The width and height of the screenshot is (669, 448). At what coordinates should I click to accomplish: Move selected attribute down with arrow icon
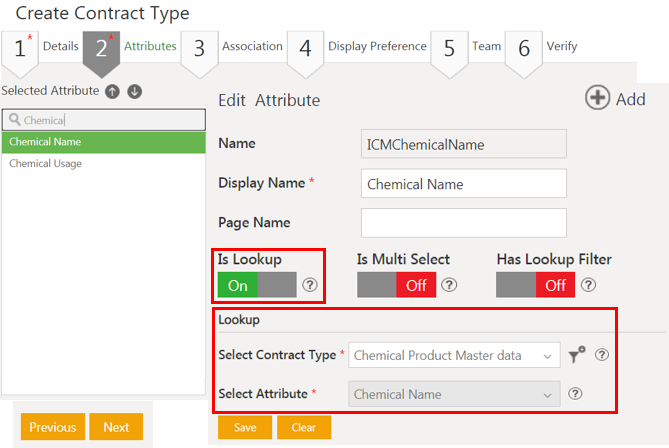click(x=135, y=91)
